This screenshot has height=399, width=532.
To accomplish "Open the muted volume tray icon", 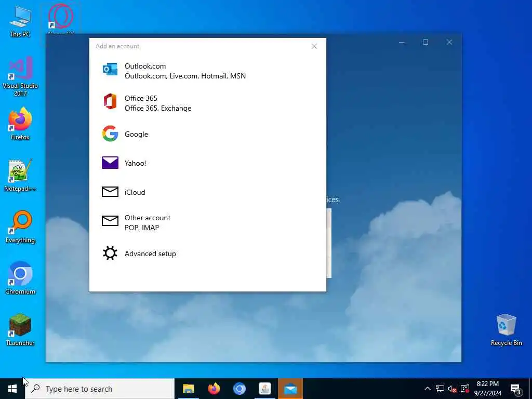I will click(453, 389).
